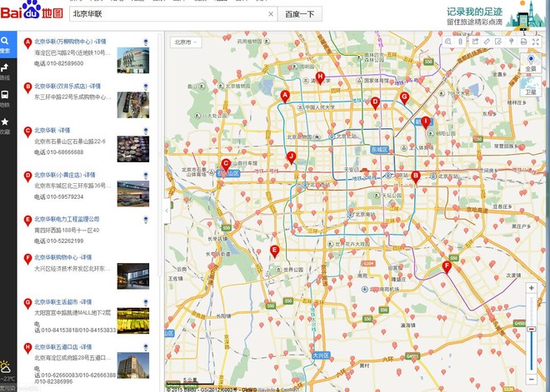This screenshot has height=392, width=550.
Task: Click red map marker J
Action: coord(291,157)
